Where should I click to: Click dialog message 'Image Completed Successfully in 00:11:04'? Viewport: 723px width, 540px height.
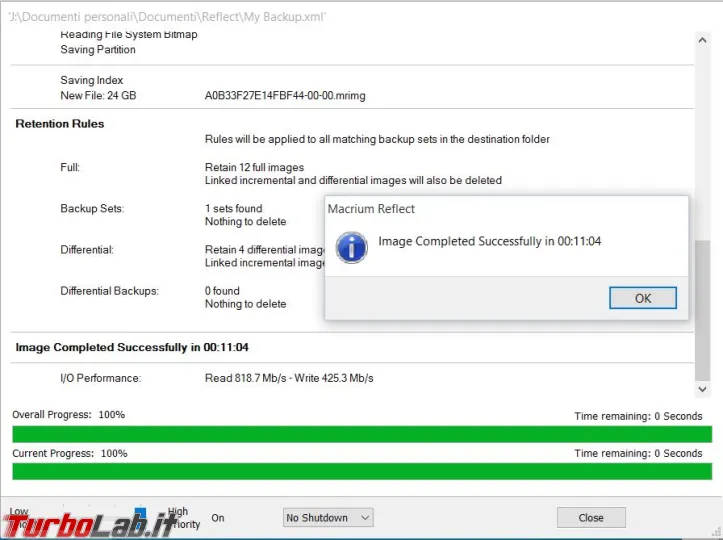(x=490, y=241)
